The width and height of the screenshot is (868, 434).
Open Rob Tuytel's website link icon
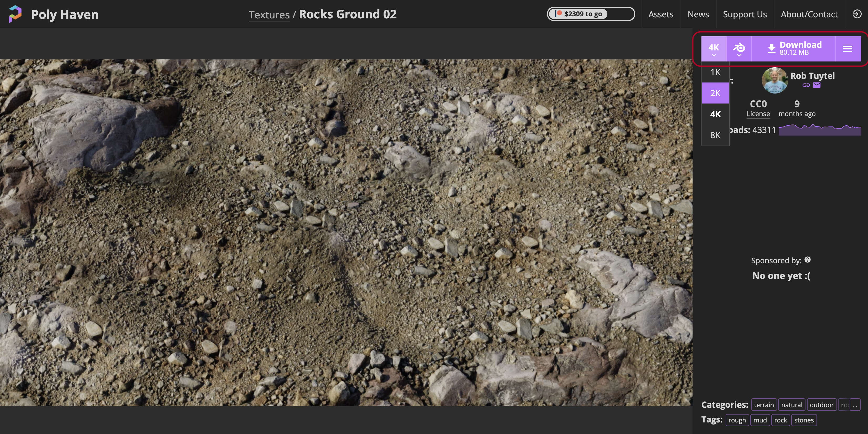[x=806, y=85]
